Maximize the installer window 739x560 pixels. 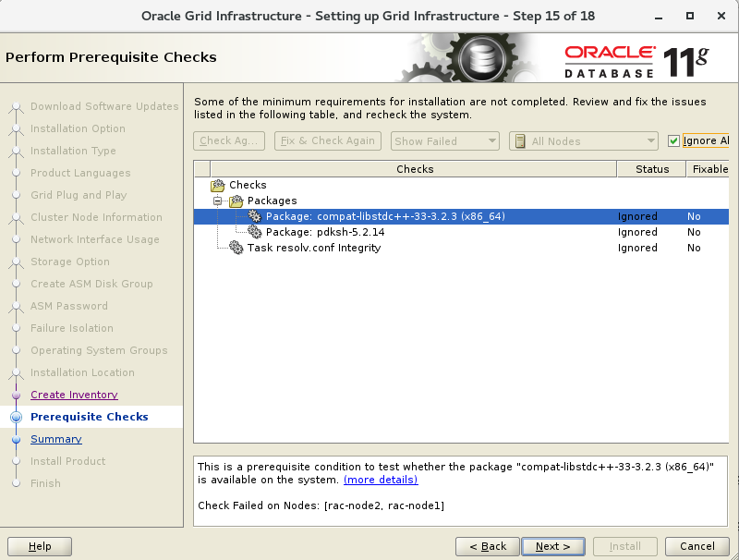[689, 16]
